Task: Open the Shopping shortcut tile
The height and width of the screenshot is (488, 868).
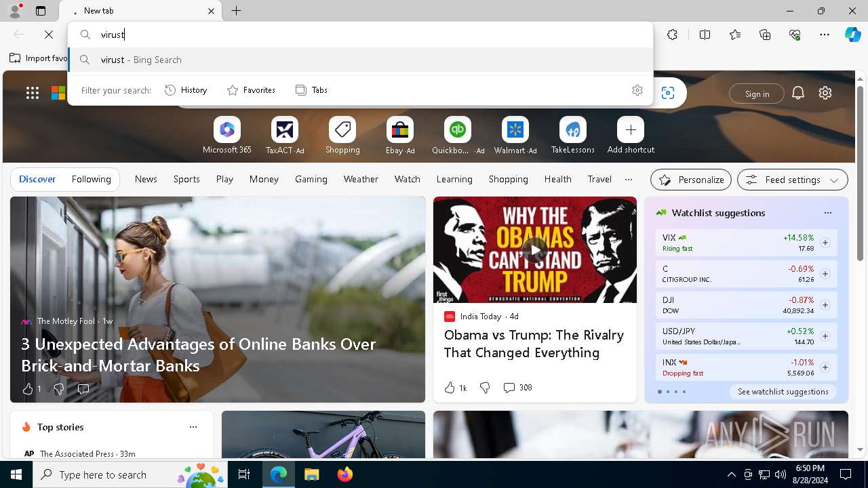Action: click(342, 136)
